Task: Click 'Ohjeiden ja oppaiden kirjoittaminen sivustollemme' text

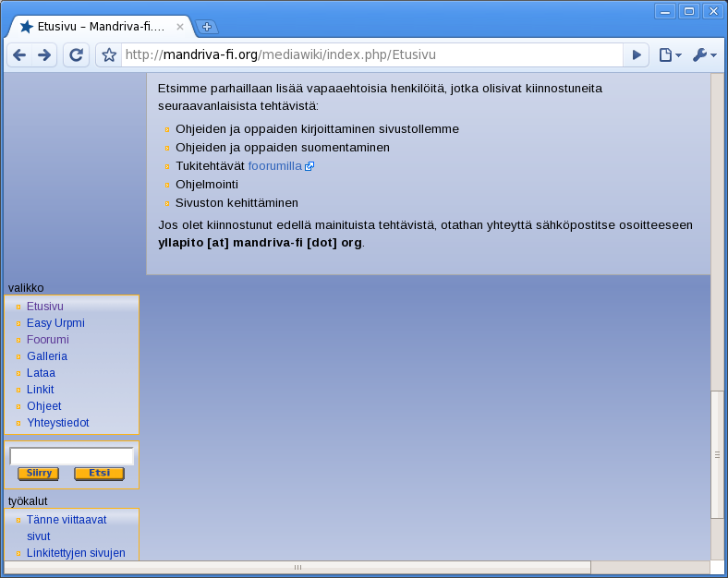Action: 317,129
